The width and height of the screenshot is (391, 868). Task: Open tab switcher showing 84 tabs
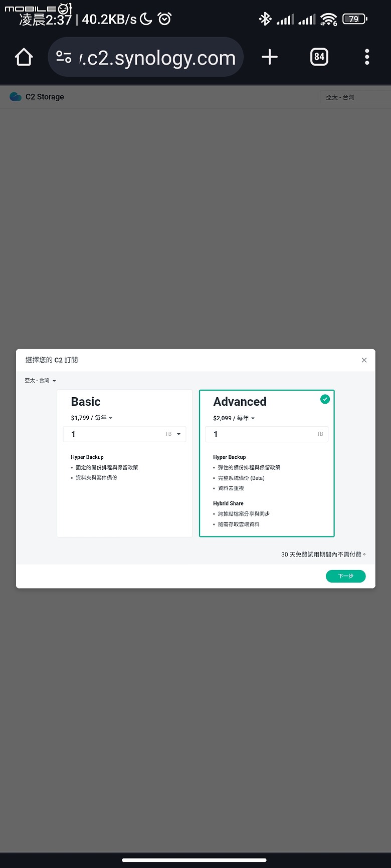[x=319, y=57]
